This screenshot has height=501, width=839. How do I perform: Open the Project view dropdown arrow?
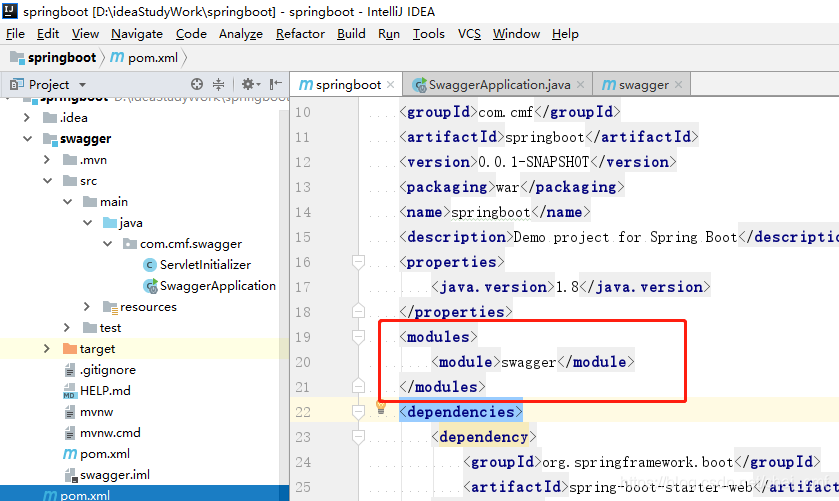(82, 85)
